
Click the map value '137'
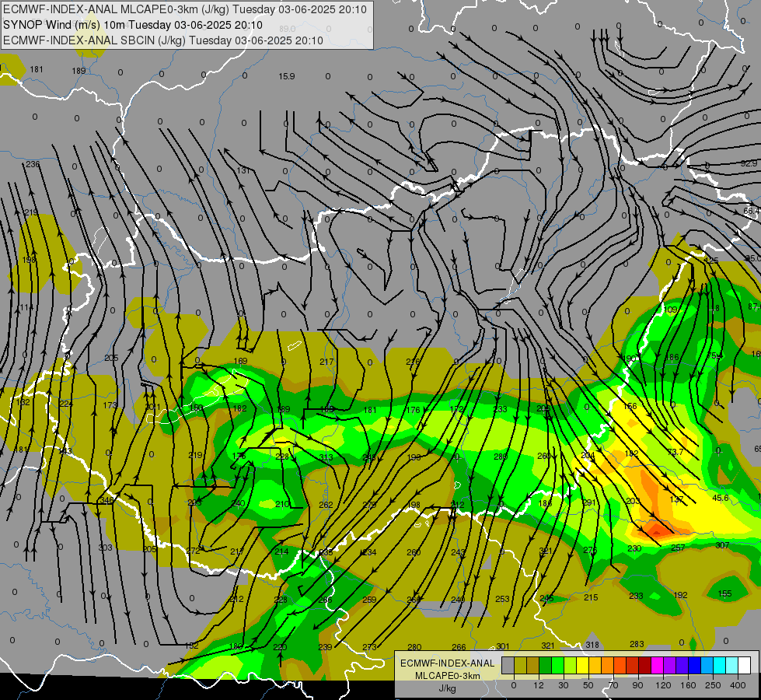[676, 499]
